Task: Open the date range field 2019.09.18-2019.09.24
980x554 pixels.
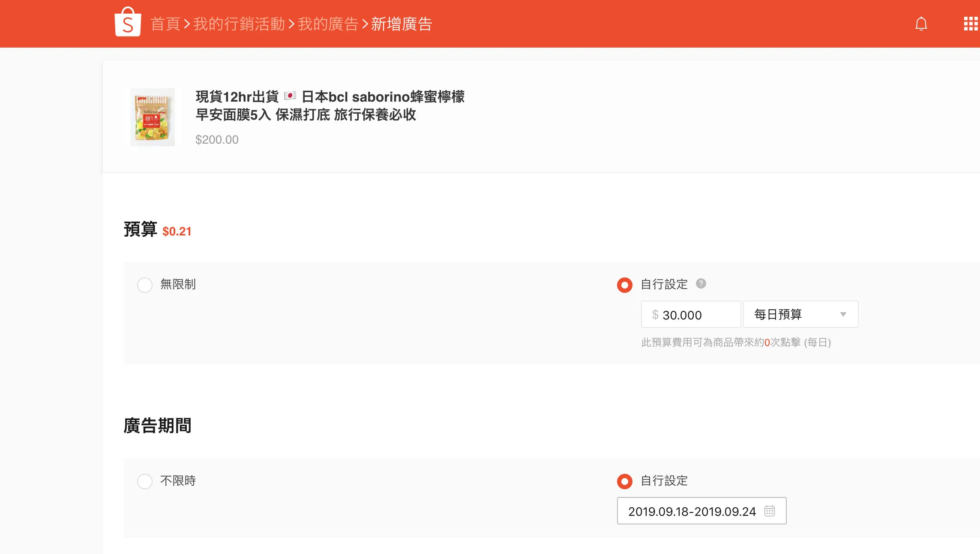Action: click(x=701, y=511)
